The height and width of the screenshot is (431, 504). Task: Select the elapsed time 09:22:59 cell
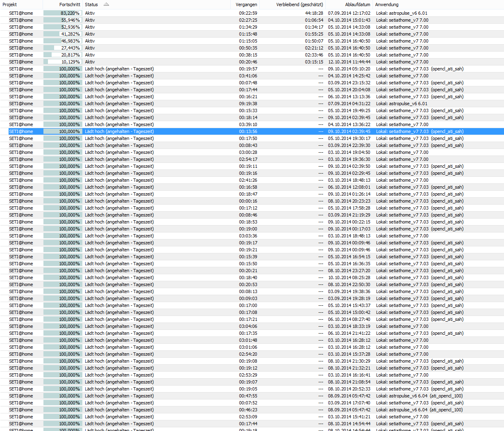[248, 13]
